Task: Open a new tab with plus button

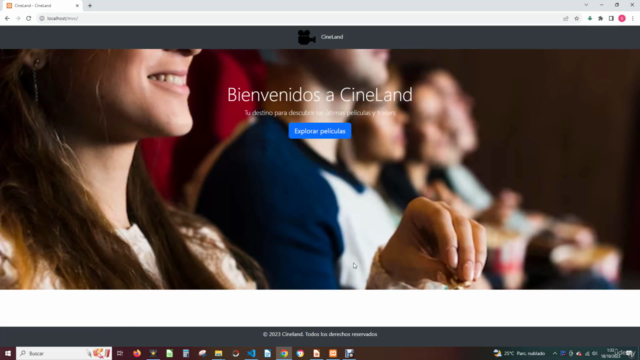Action: (90, 6)
